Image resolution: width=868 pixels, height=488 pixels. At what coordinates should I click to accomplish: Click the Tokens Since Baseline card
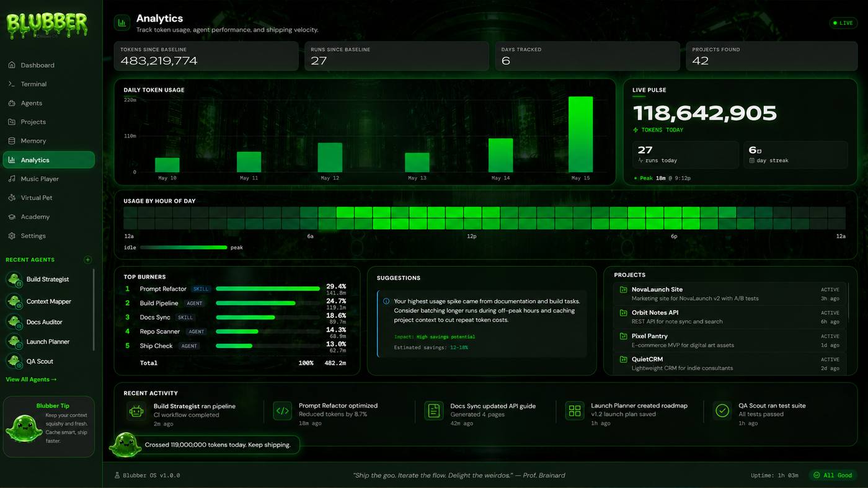pos(206,56)
